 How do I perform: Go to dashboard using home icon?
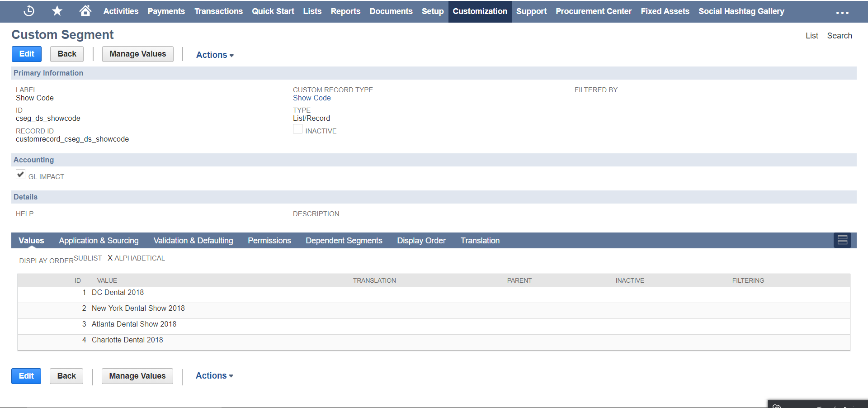85,11
